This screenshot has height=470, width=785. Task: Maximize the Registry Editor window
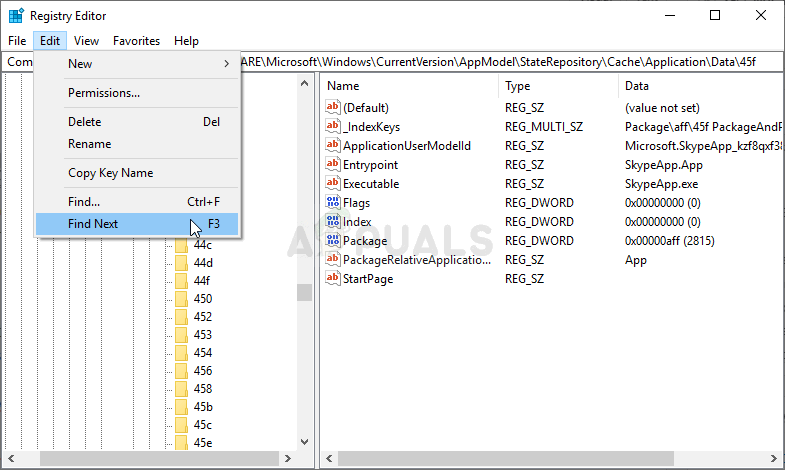click(715, 16)
